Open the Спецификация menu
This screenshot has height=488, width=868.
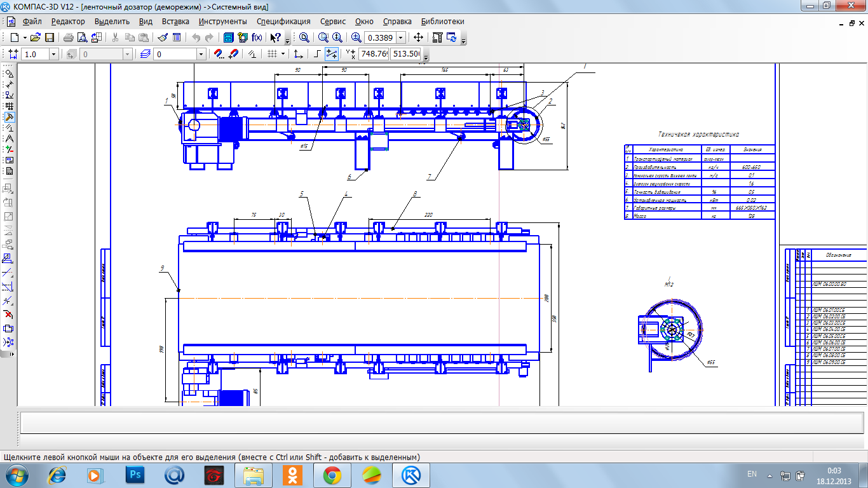(x=283, y=21)
